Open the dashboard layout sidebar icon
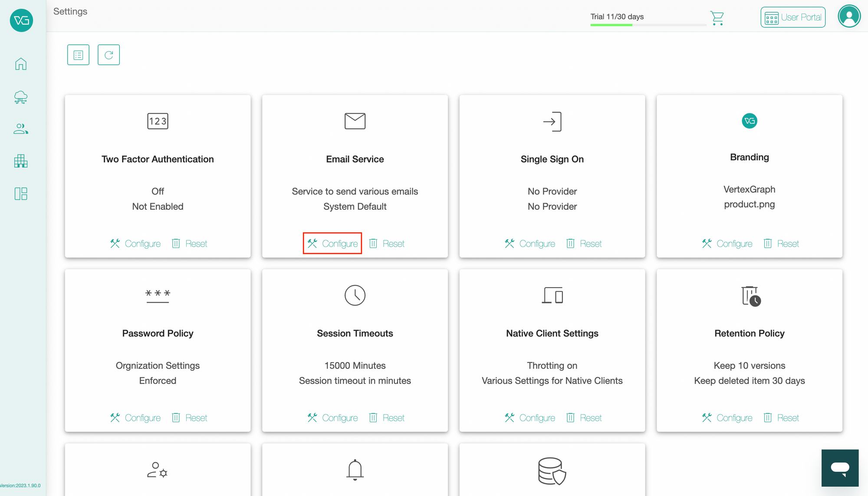This screenshot has width=868, height=496. 21,194
